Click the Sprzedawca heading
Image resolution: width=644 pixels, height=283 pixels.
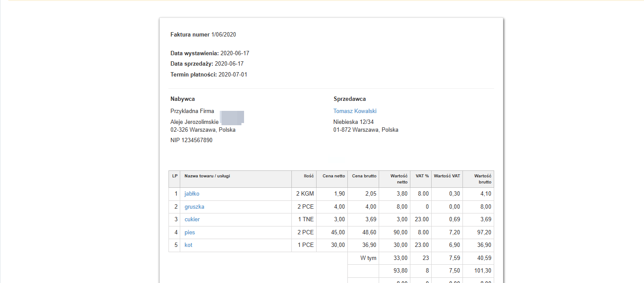pos(350,99)
